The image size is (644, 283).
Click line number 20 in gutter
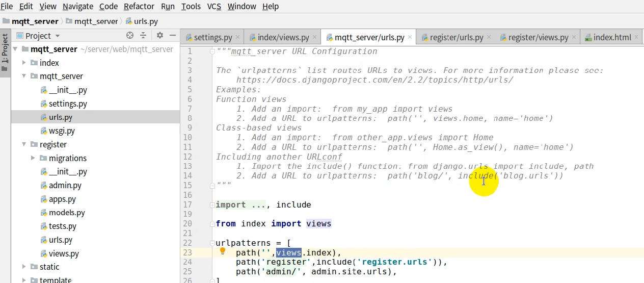pos(187,224)
